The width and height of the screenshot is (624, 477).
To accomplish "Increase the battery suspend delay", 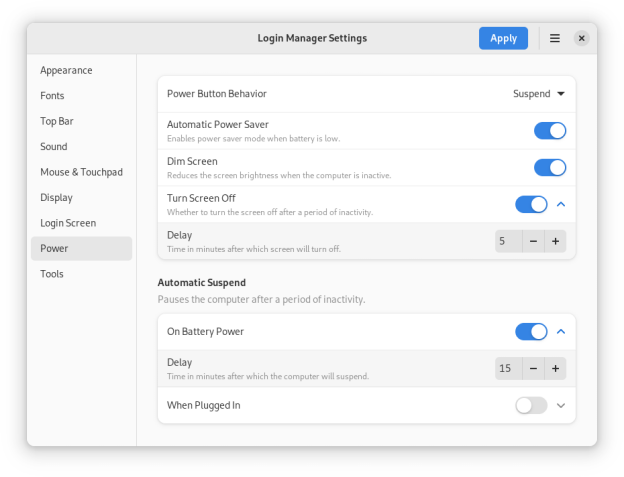I will [555, 368].
